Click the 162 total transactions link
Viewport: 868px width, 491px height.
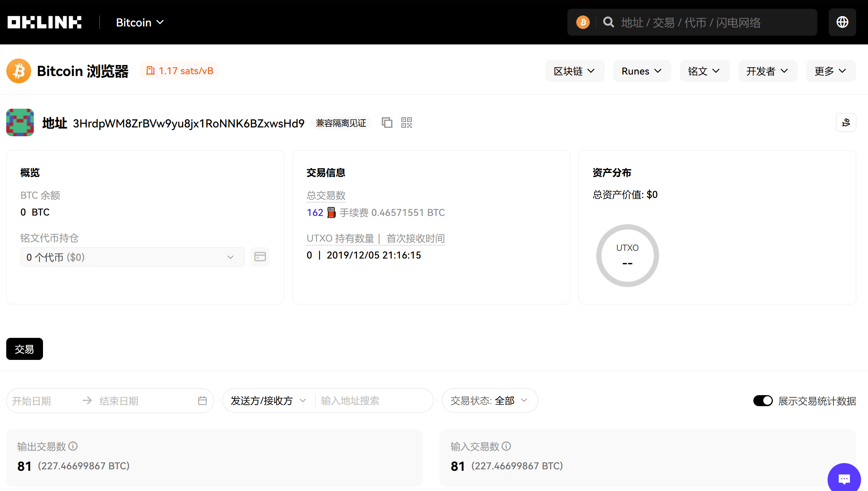(x=315, y=213)
